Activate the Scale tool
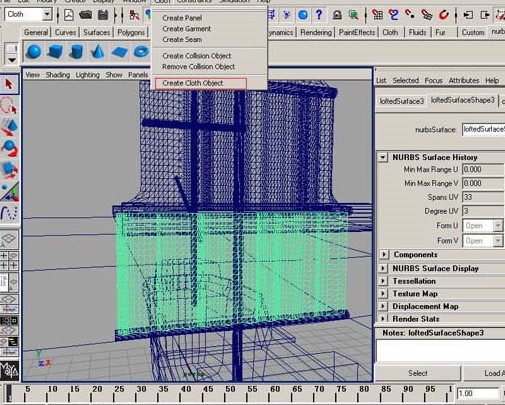Viewport: 505px width, 405px height. tap(9, 170)
